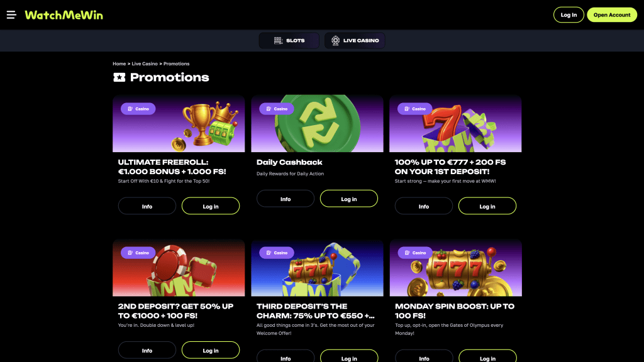
Task: Click the roulette icon beside Live Casino
Action: (x=336, y=40)
